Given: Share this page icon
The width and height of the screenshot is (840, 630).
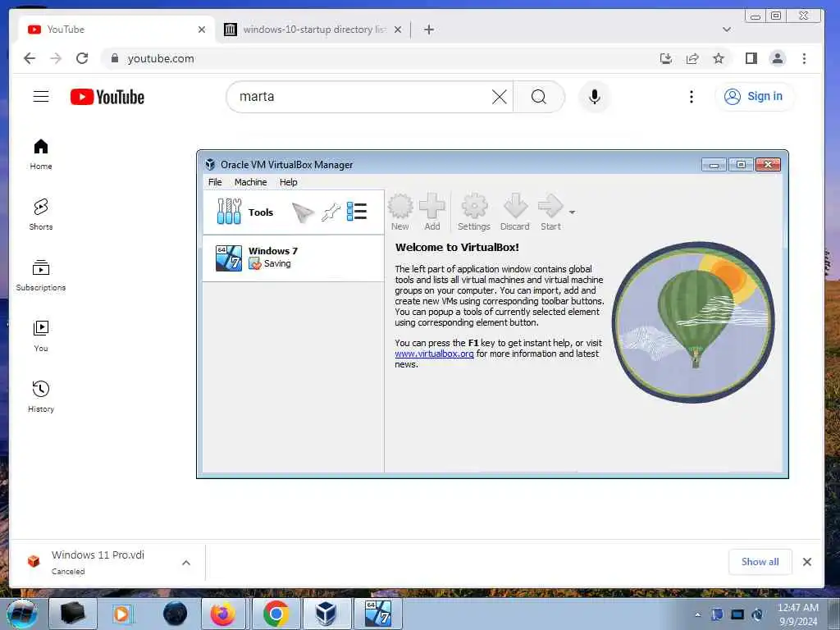Looking at the screenshot, I should coord(692,58).
